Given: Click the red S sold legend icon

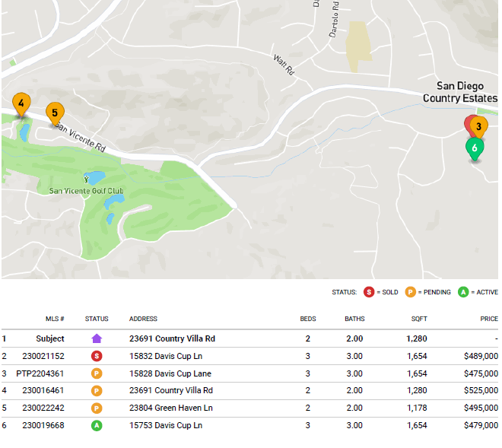Looking at the screenshot, I should click(369, 292).
